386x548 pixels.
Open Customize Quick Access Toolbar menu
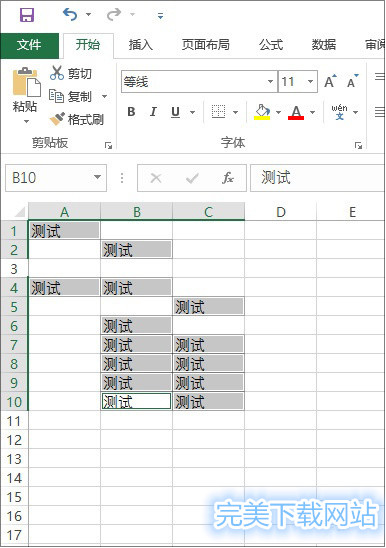click(160, 15)
